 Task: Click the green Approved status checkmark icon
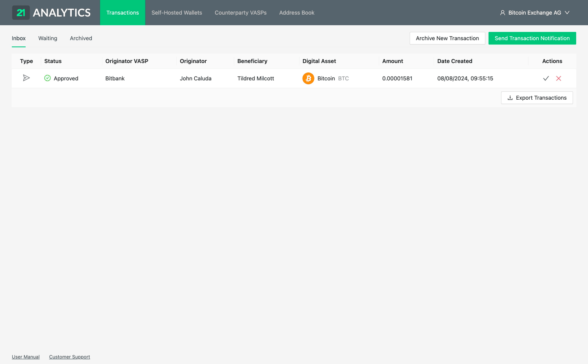47,78
